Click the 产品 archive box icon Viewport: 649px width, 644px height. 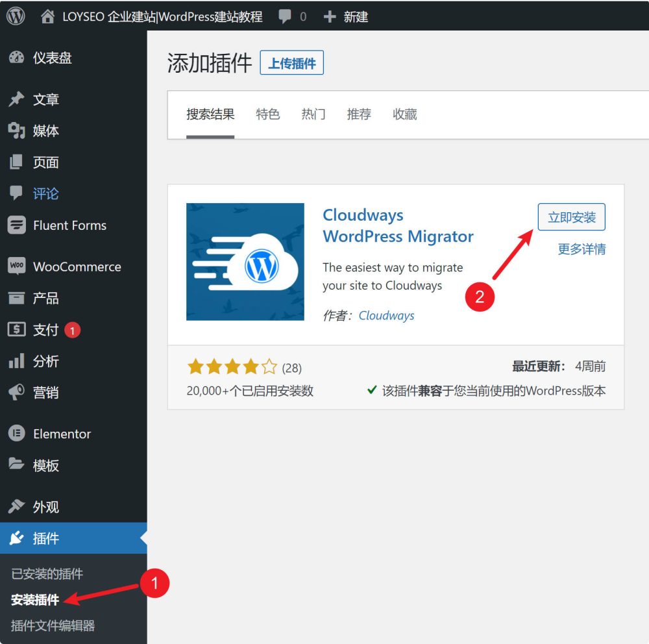pos(17,298)
